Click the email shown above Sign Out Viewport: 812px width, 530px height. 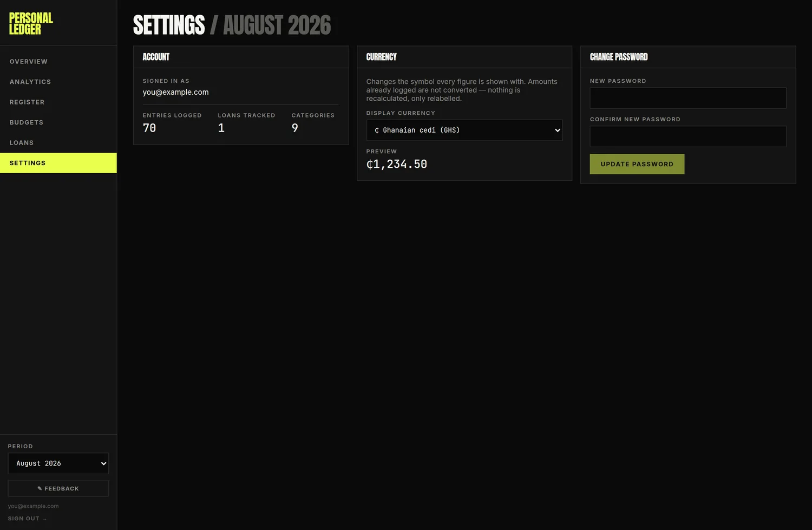(34, 506)
